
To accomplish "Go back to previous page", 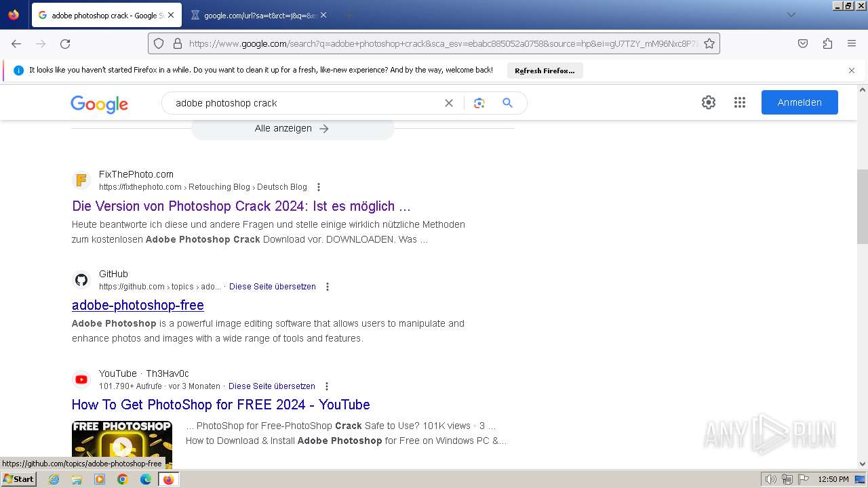I will pyautogui.click(x=16, y=43).
